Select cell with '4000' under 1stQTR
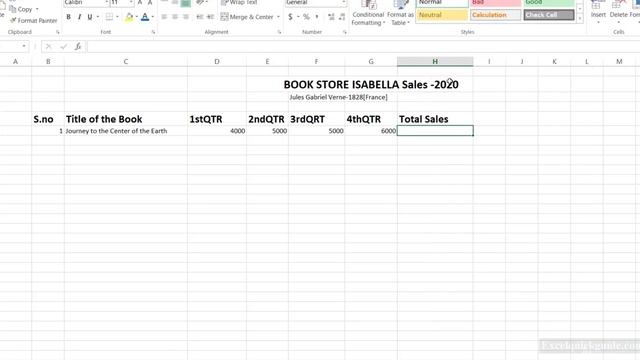Viewport: 640px width, 360px height. [x=217, y=131]
